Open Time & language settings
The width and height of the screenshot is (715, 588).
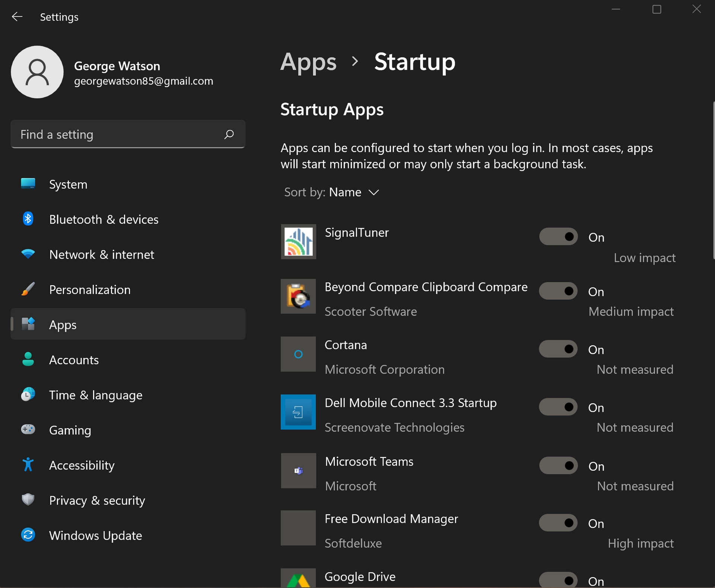click(128, 395)
